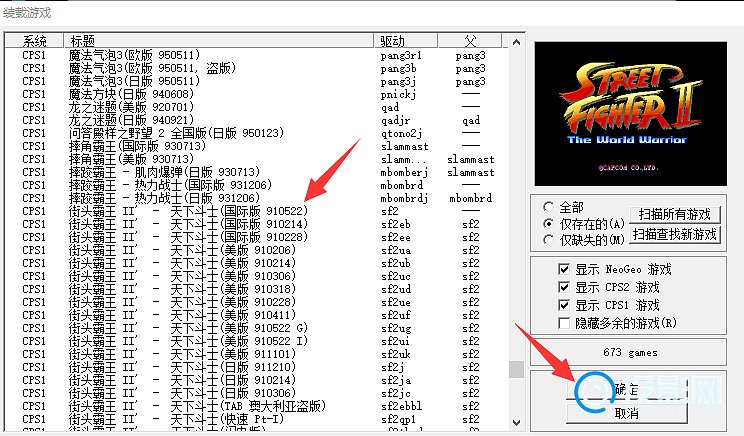
Task: Click driver name sf2ub in list
Action: [396, 263]
